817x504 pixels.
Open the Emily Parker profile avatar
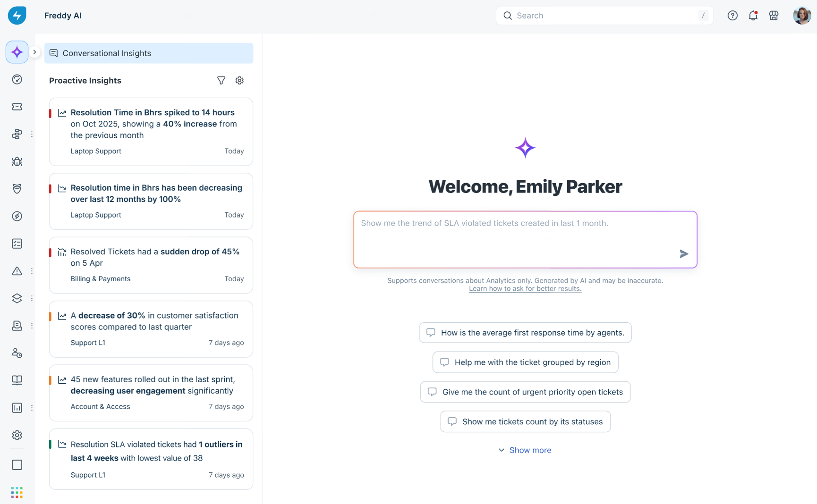pos(802,16)
